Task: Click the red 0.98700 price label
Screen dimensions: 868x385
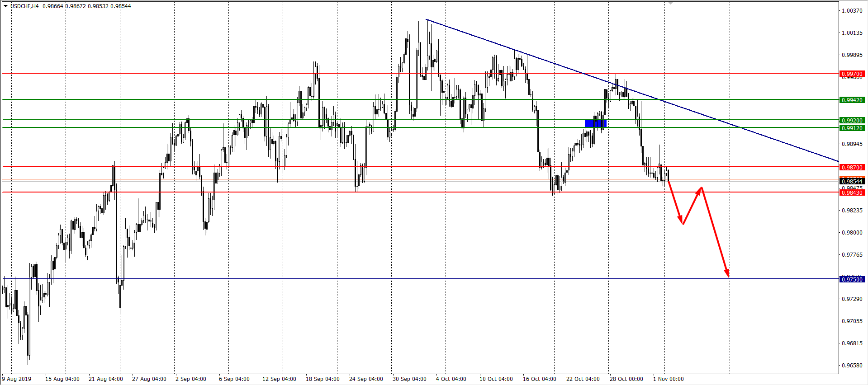Action: 852,167
